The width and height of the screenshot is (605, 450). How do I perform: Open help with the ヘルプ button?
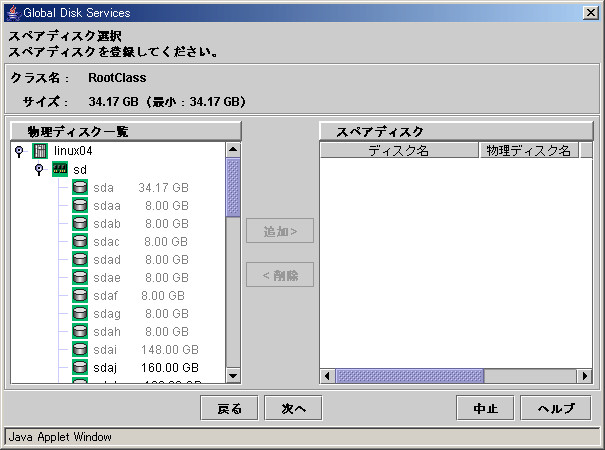point(556,408)
